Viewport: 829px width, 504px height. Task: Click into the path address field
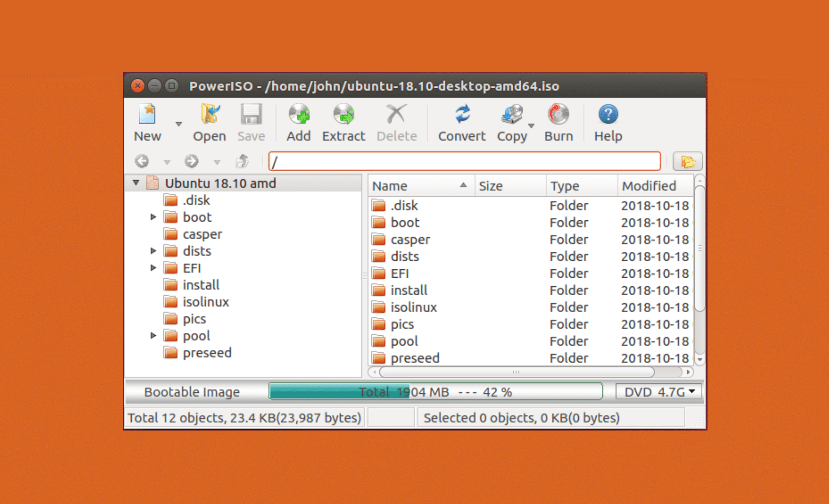[x=465, y=161]
